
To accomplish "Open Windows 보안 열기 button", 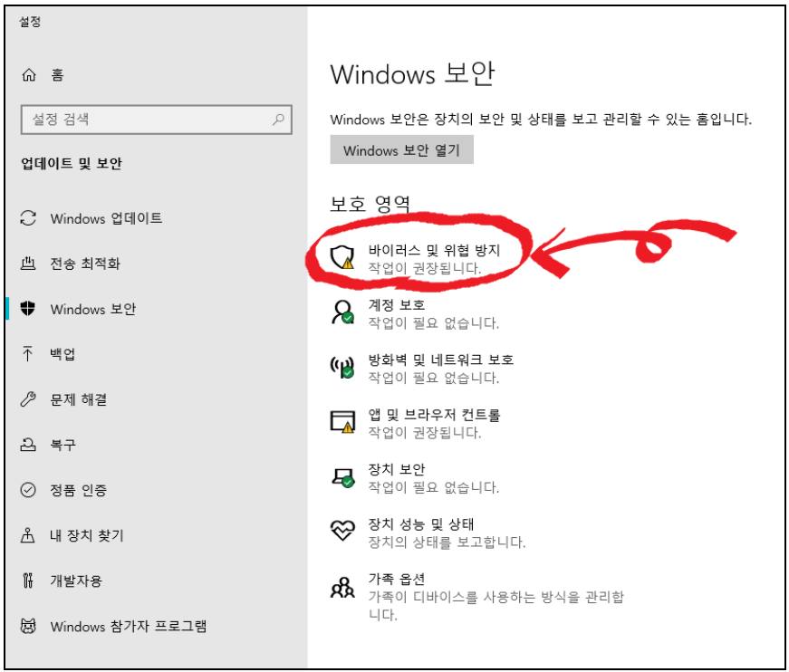I will 401,150.
